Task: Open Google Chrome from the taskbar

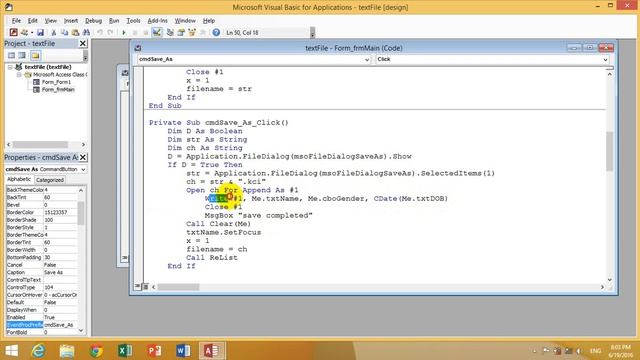Action: tap(96, 351)
